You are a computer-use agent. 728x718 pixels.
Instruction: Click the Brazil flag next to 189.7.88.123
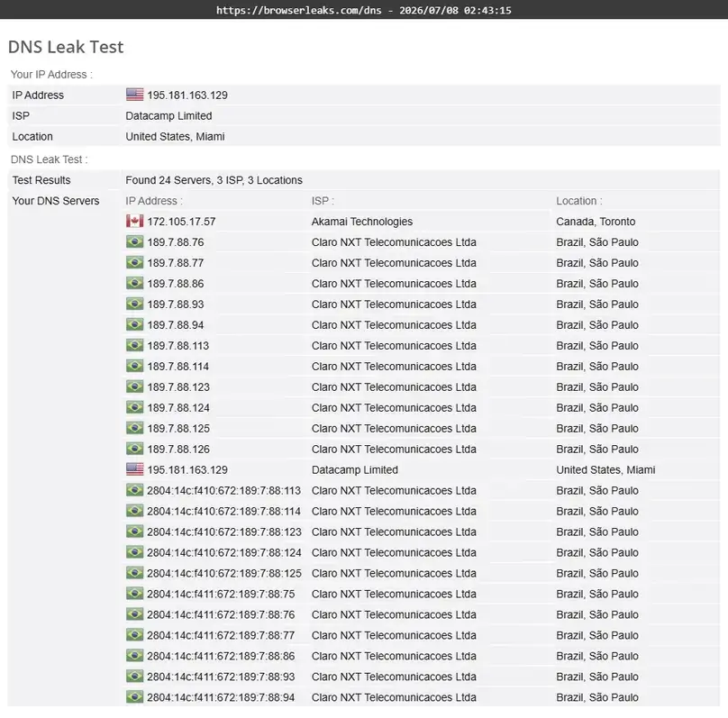point(134,386)
